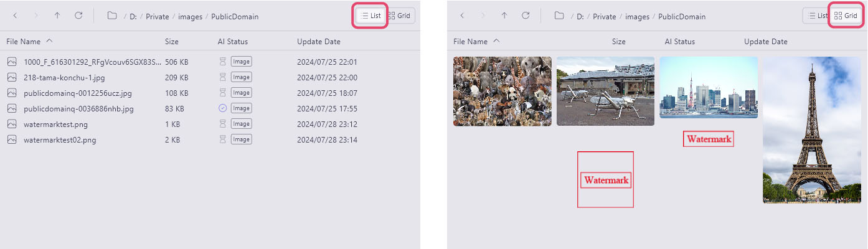This screenshot has width=868, height=249.
Task: Click the image file icon beside watermarktest02.png
Action: 12,139
